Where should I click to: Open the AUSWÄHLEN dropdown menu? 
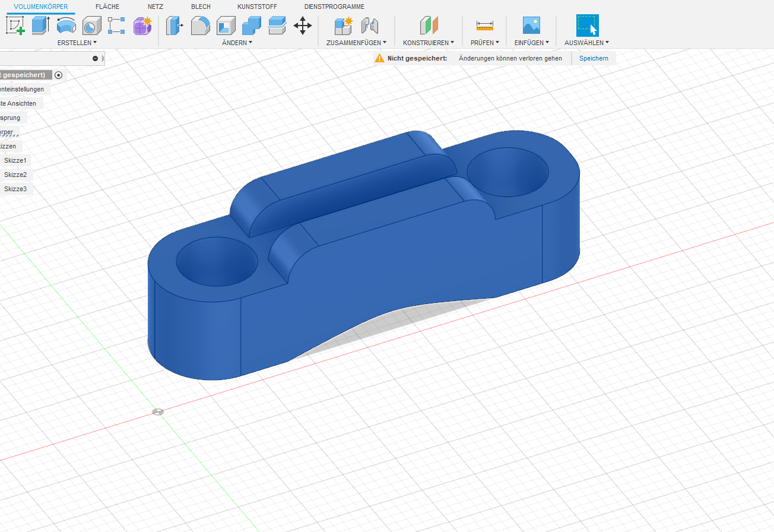tap(587, 43)
